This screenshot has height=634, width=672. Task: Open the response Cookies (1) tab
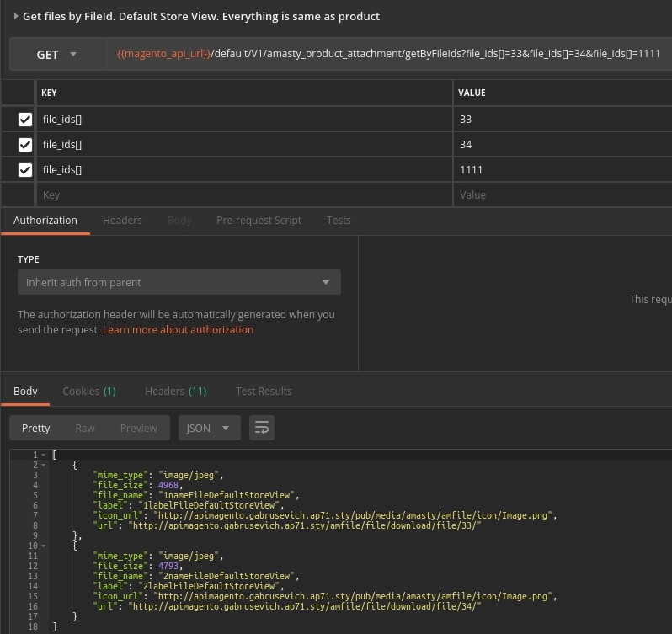point(89,391)
